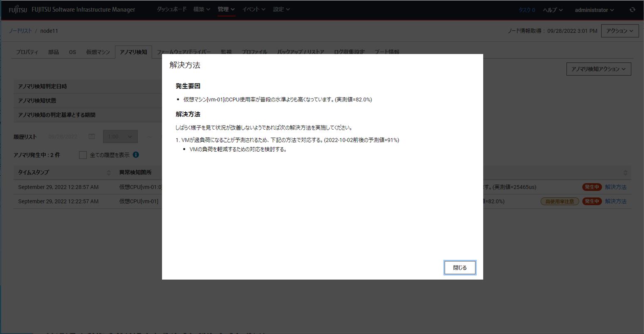This screenshot has height=334, width=644.
Task: Open the 管理 dropdown menu
Action: (x=226, y=9)
